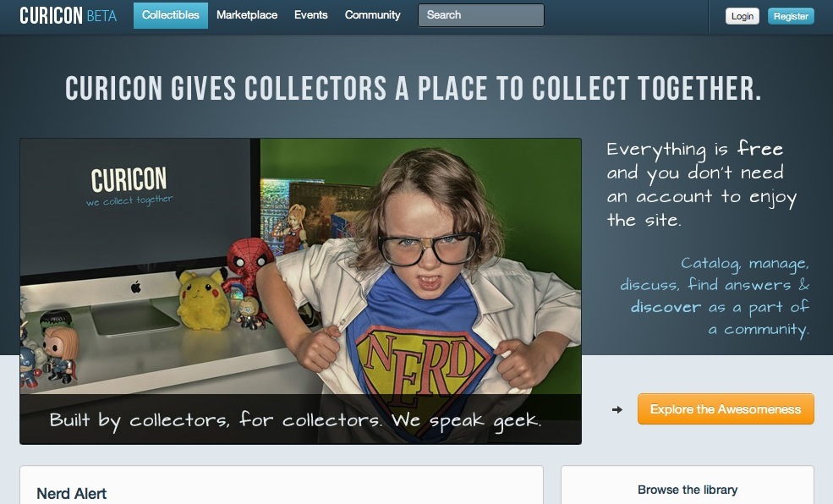Click the Login button
The width and height of the screenshot is (833, 504).
(x=743, y=16)
